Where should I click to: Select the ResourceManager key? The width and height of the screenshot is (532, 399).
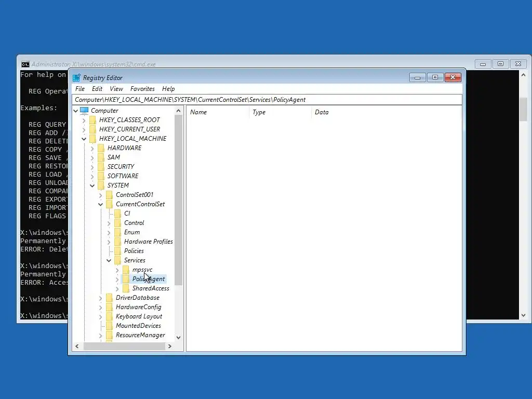point(140,335)
